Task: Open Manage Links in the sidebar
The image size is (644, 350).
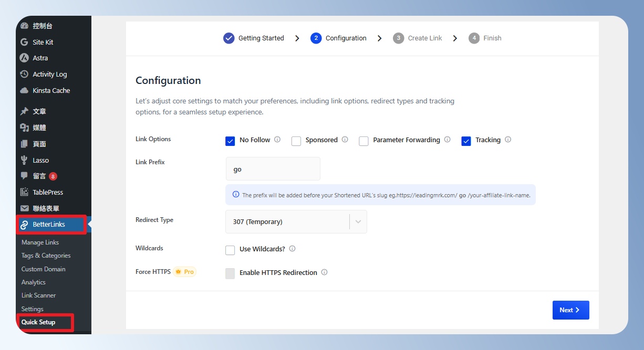Action: pos(40,242)
